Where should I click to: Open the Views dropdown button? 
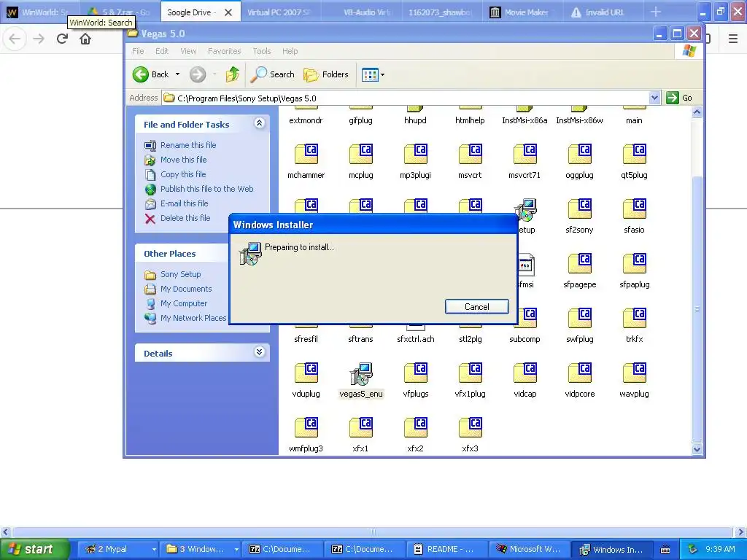pyautogui.click(x=373, y=74)
